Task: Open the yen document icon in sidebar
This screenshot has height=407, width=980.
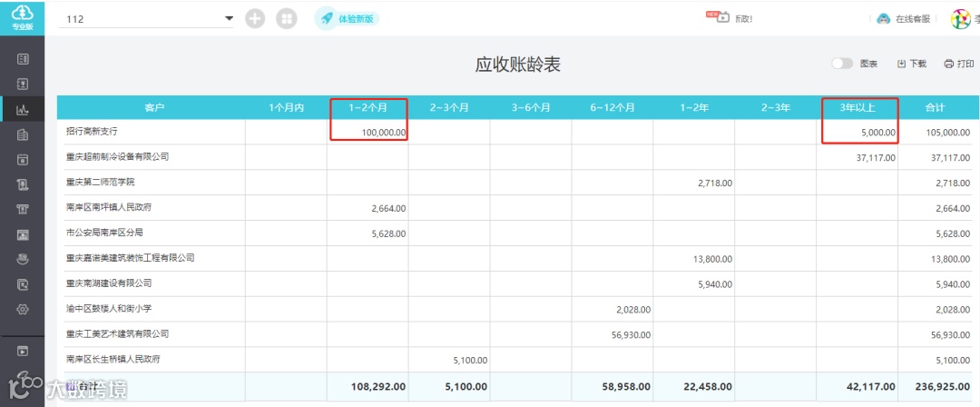Action: 23,84
